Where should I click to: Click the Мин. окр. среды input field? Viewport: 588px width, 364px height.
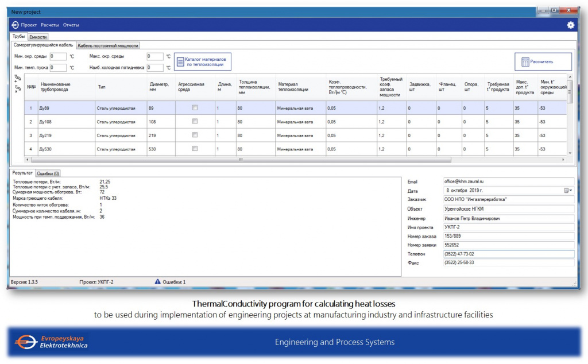58,56
